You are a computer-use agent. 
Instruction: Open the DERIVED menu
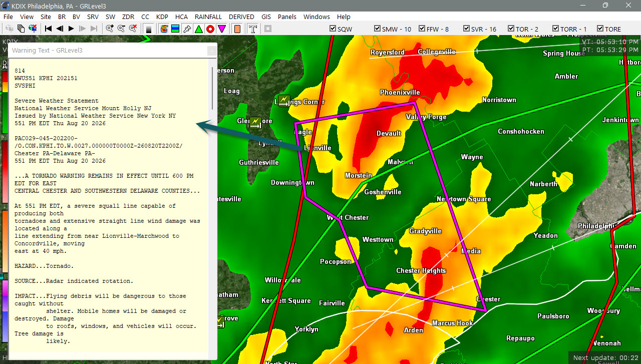click(x=242, y=17)
